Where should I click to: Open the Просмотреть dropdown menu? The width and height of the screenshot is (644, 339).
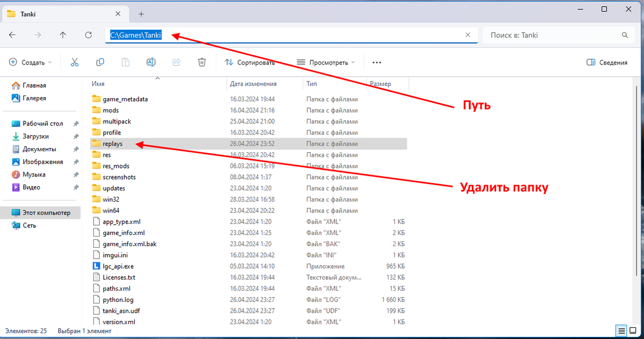point(326,62)
